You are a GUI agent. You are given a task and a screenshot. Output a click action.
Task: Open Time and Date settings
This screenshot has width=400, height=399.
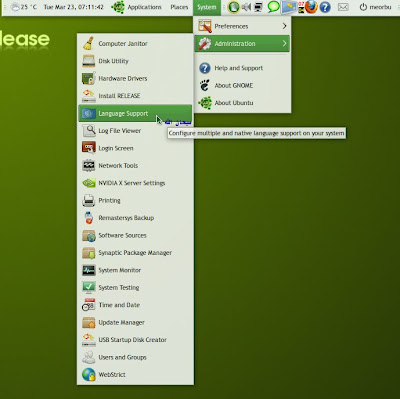coord(135,305)
